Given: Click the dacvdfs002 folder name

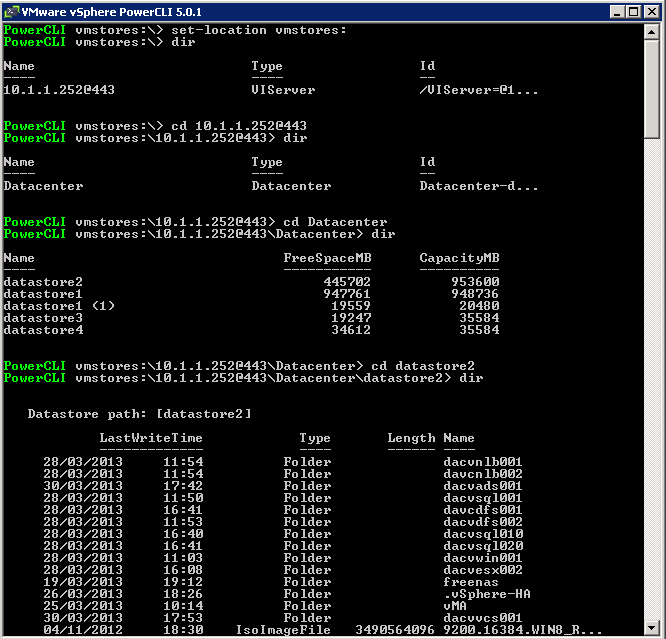Looking at the screenshot, I should click(x=483, y=522).
